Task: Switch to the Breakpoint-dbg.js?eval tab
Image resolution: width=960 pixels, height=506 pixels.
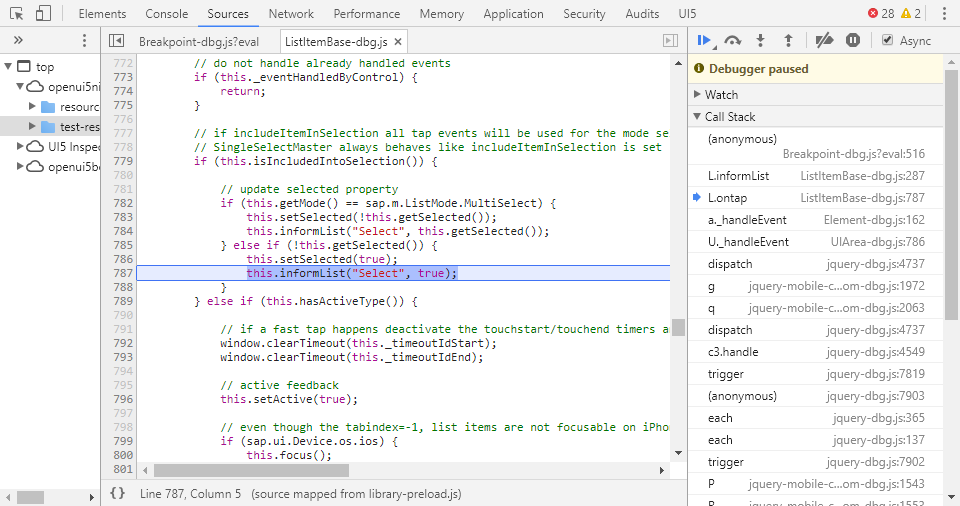Action: (199, 42)
